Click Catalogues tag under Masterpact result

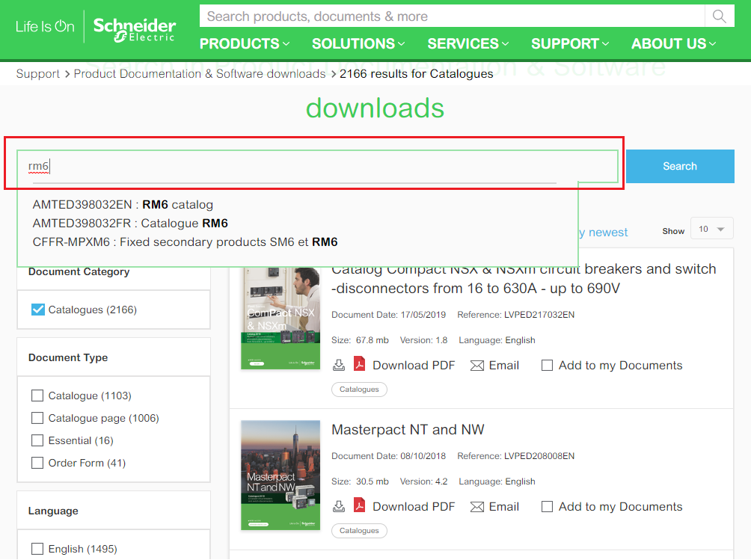(359, 530)
